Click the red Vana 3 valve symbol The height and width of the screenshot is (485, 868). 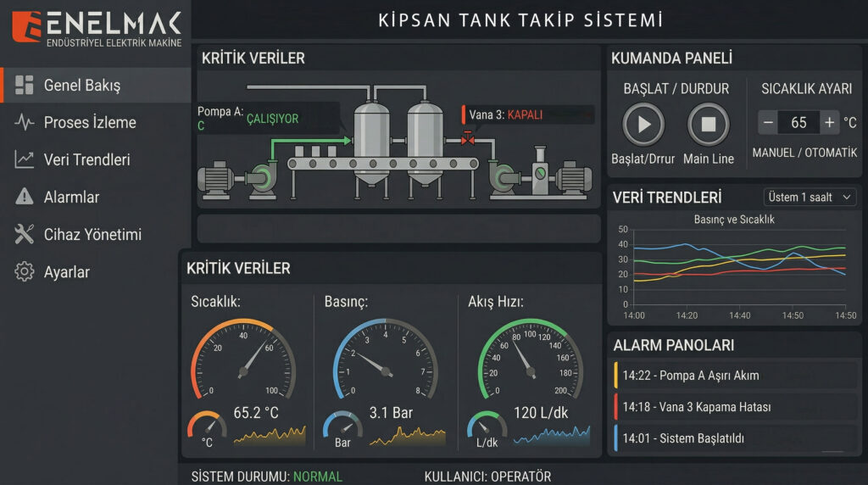(466, 139)
